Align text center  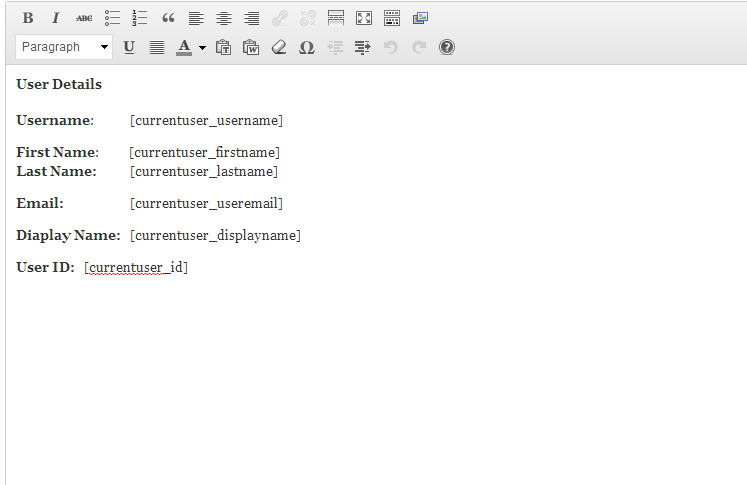[224, 18]
